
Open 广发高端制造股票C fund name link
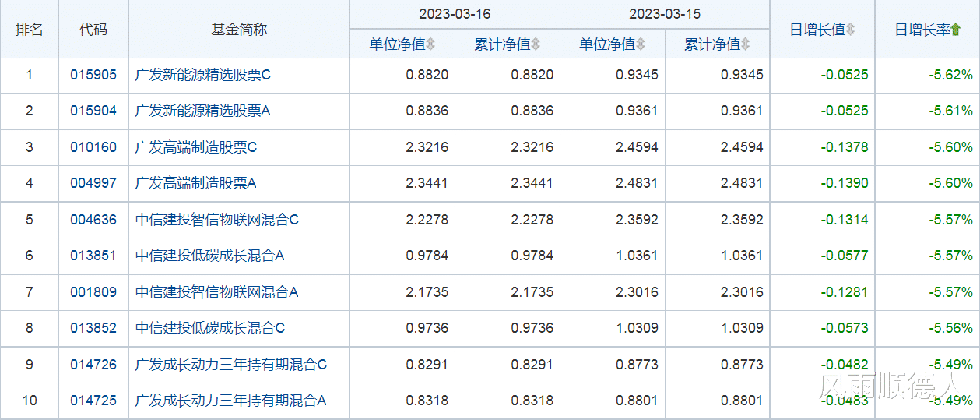[196, 147]
